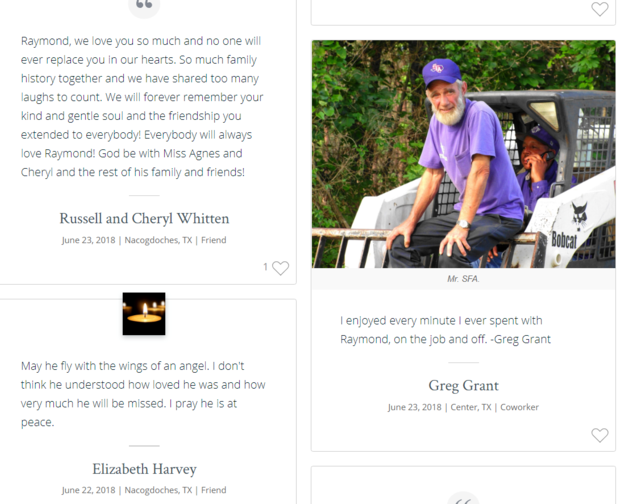Select the name Russell and Cheryl Whitten

(x=144, y=219)
